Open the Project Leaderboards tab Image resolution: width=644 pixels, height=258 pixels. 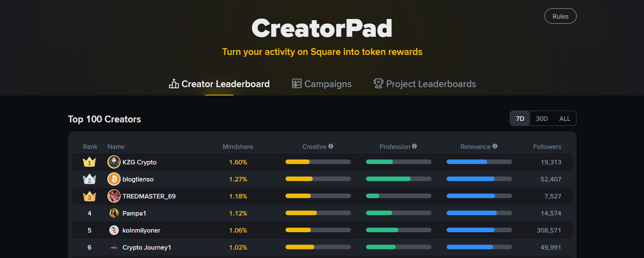[x=425, y=84]
